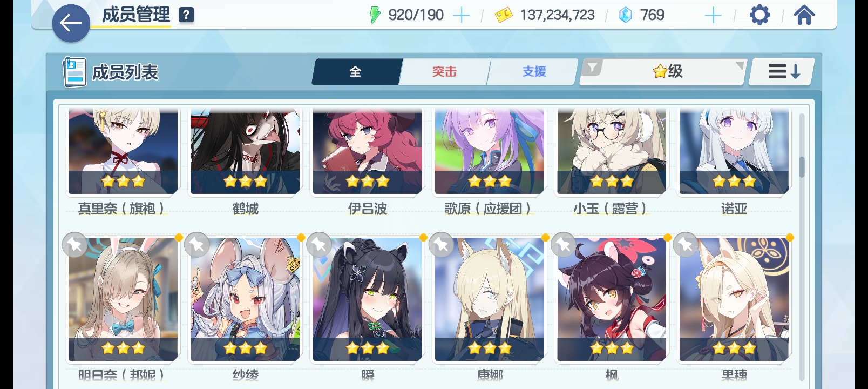This screenshot has height=389, width=868.
Task: Toggle favorite pin on 枫
Action: pos(563,245)
